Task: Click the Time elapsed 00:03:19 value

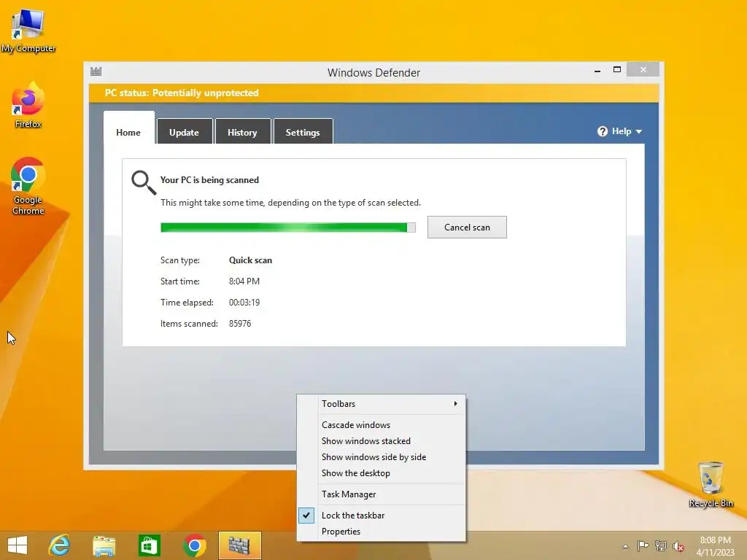Action: [x=244, y=303]
